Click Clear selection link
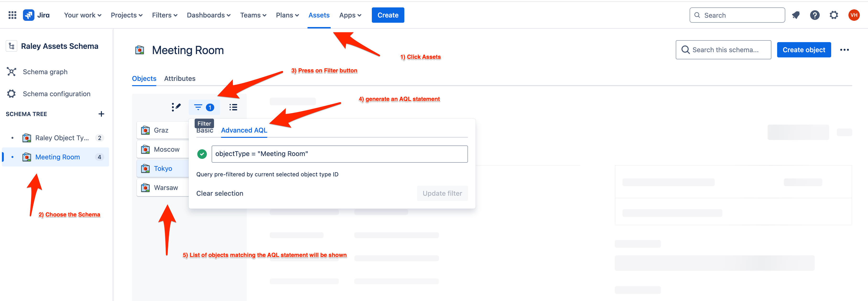 [x=220, y=194]
